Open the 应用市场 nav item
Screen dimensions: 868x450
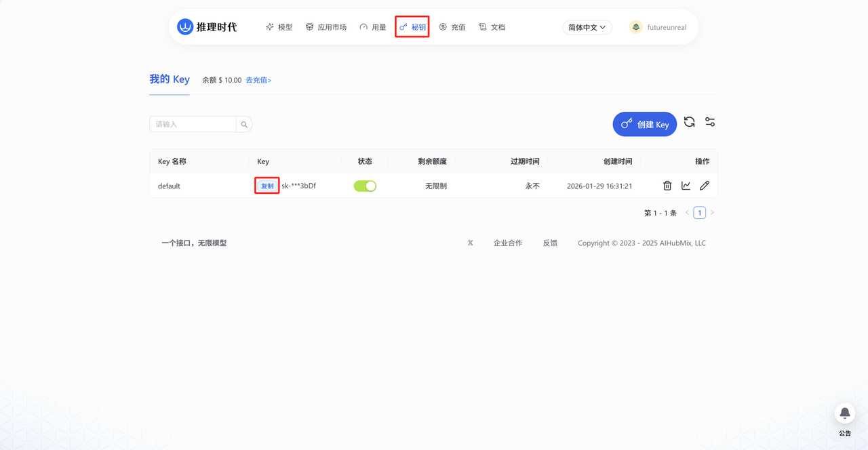click(x=326, y=27)
